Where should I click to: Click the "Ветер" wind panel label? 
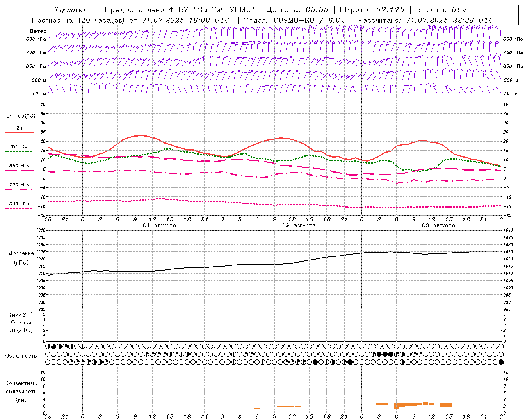[x=38, y=31]
